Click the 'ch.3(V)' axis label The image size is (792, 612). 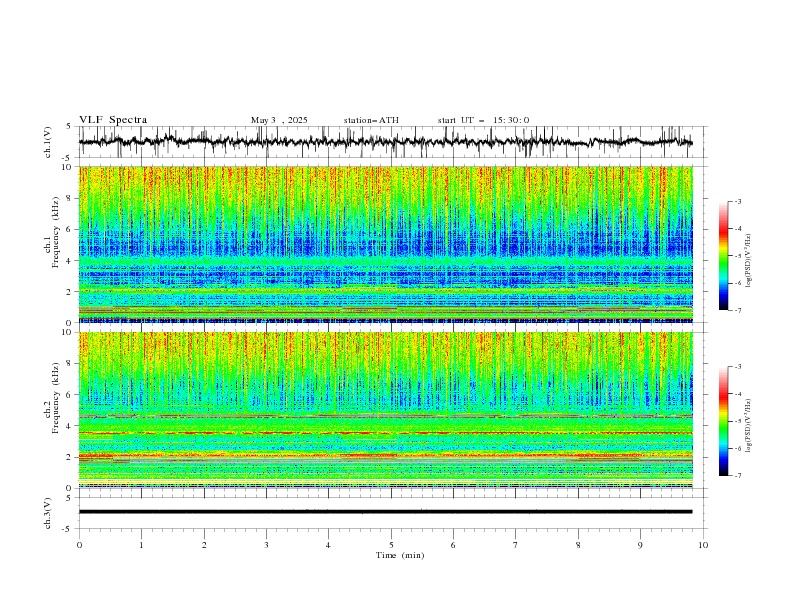click(x=48, y=513)
